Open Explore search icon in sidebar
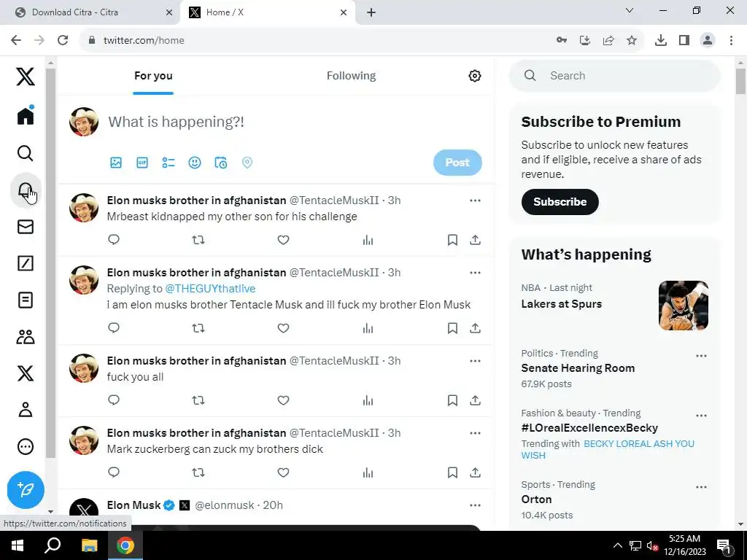Image resolution: width=747 pixels, height=560 pixels. tap(26, 153)
